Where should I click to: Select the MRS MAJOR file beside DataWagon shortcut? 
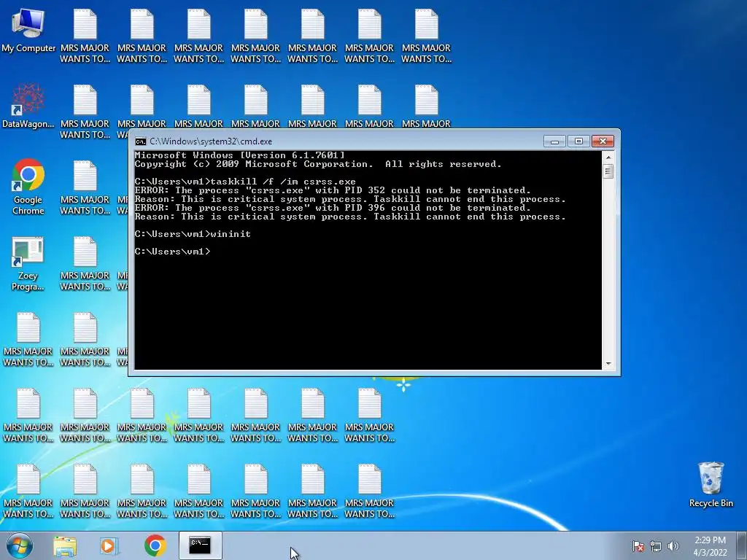(x=85, y=112)
